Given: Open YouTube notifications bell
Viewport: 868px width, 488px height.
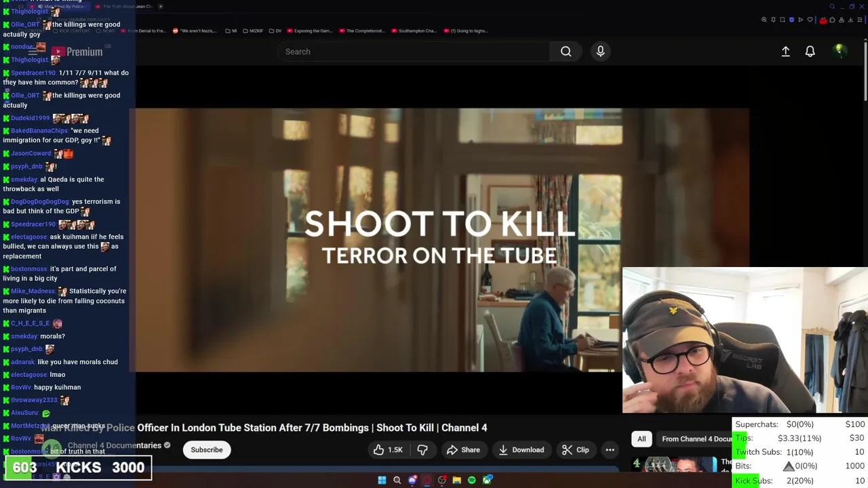Looking at the screenshot, I should [810, 52].
